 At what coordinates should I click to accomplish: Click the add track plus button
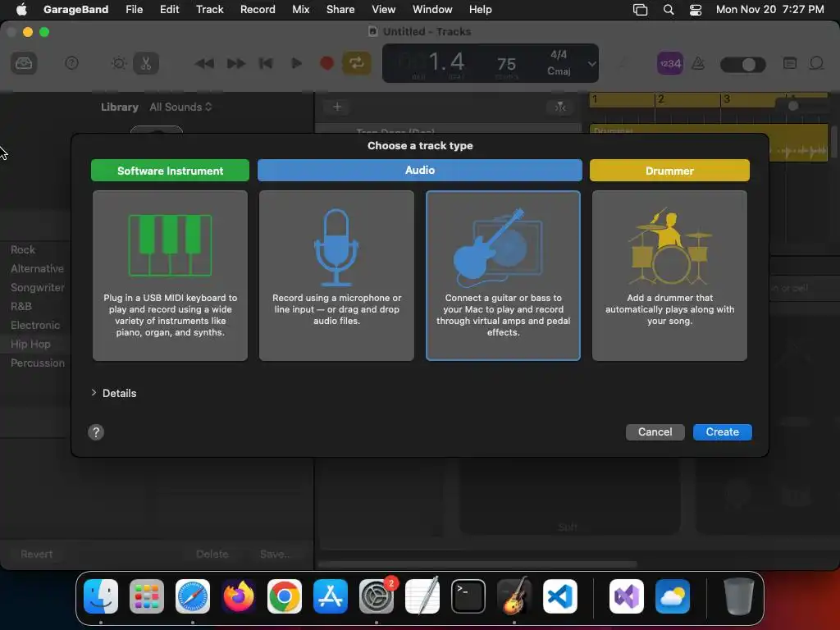(x=337, y=107)
